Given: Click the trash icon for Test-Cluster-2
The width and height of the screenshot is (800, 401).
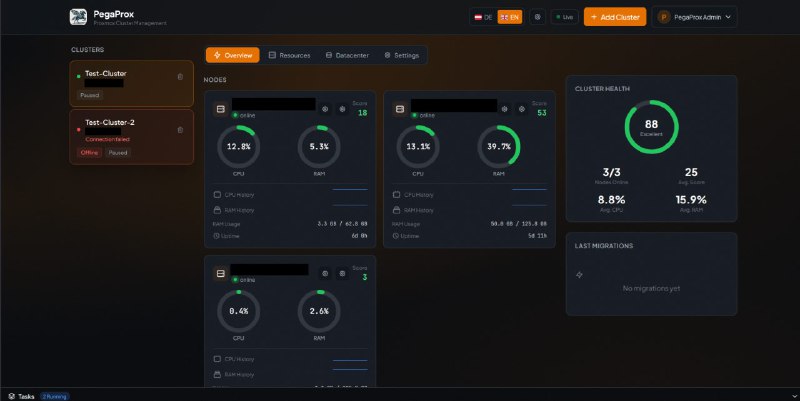Looking at the screenshot, I should [180, 130].
